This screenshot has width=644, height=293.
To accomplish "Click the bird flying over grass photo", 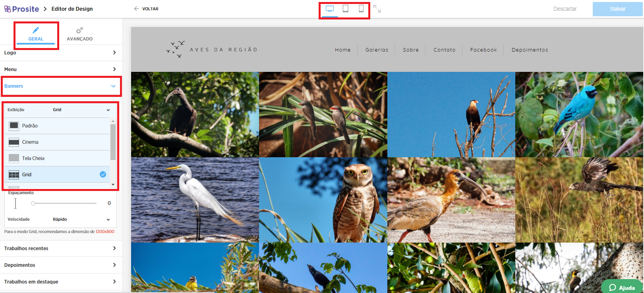I will tap(579, 200).
